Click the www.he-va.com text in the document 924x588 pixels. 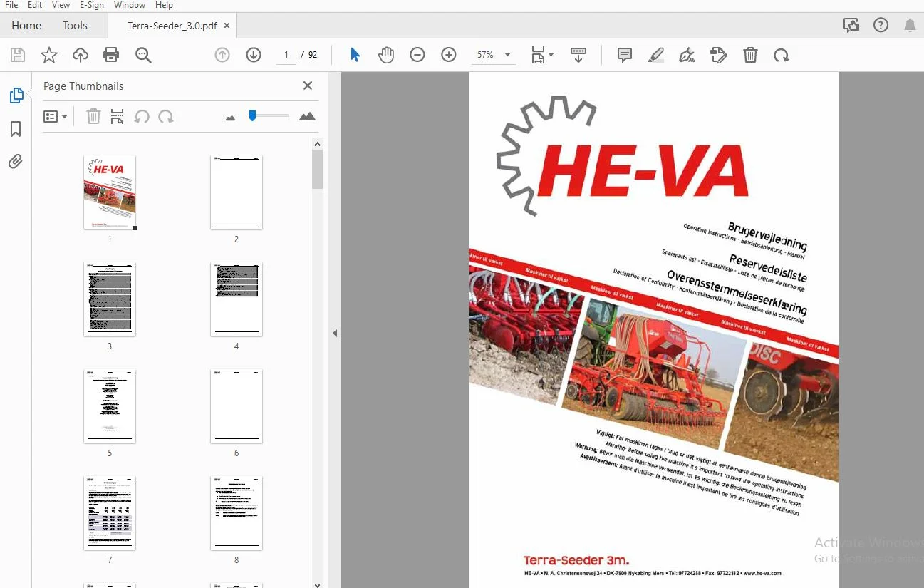click(761, 573)
